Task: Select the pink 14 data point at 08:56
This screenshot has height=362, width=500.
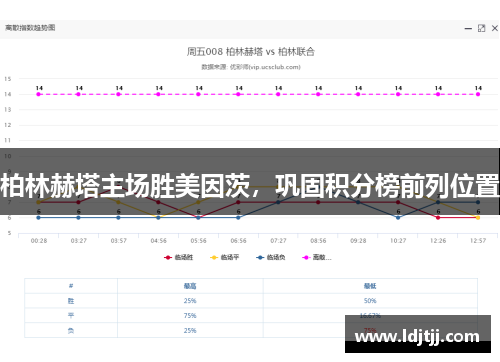Action: coord(318,94)
